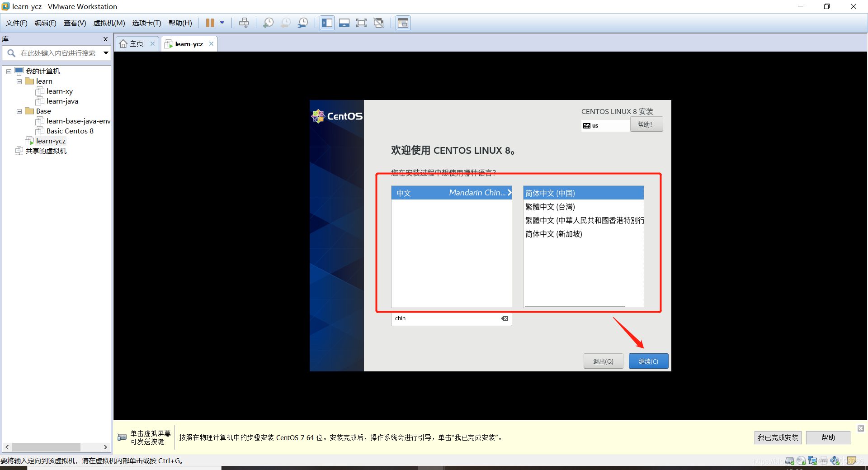Click the CD/DVD drive status icon
This screenshot has height=470, width=868.
pyautogui.click(x=801, y=461)
